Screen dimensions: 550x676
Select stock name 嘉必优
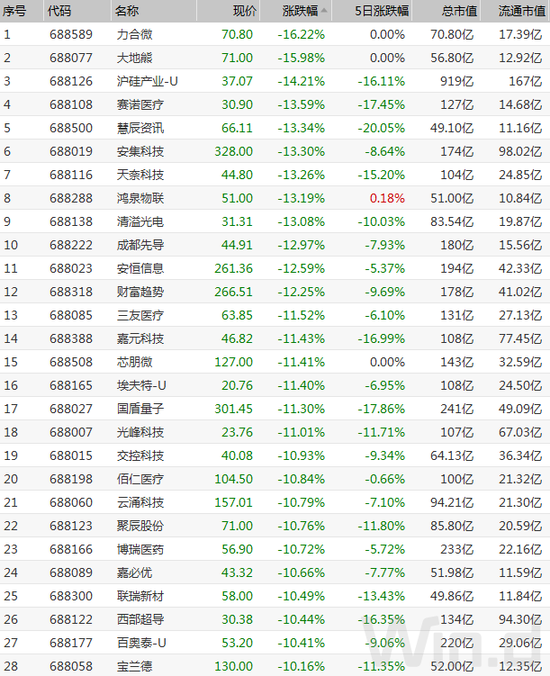134,573
